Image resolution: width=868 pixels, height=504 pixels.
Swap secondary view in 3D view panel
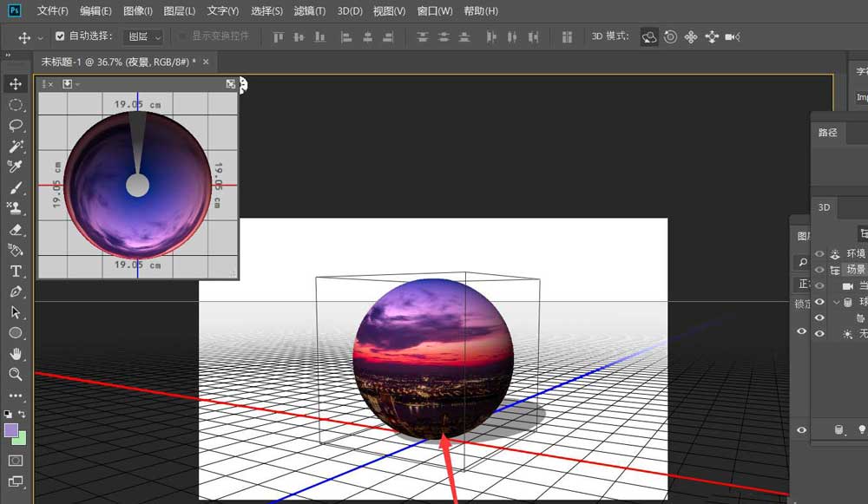230,83
